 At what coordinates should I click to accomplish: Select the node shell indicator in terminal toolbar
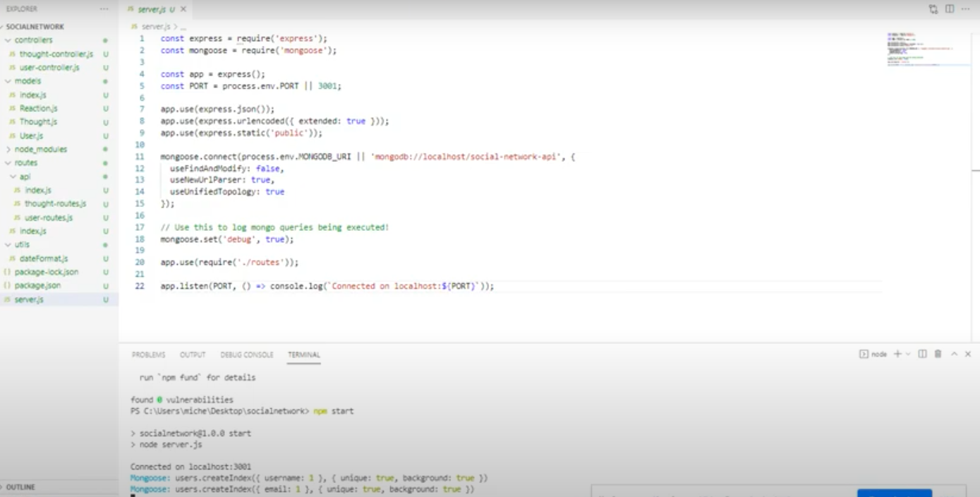(x=873, y=354)
